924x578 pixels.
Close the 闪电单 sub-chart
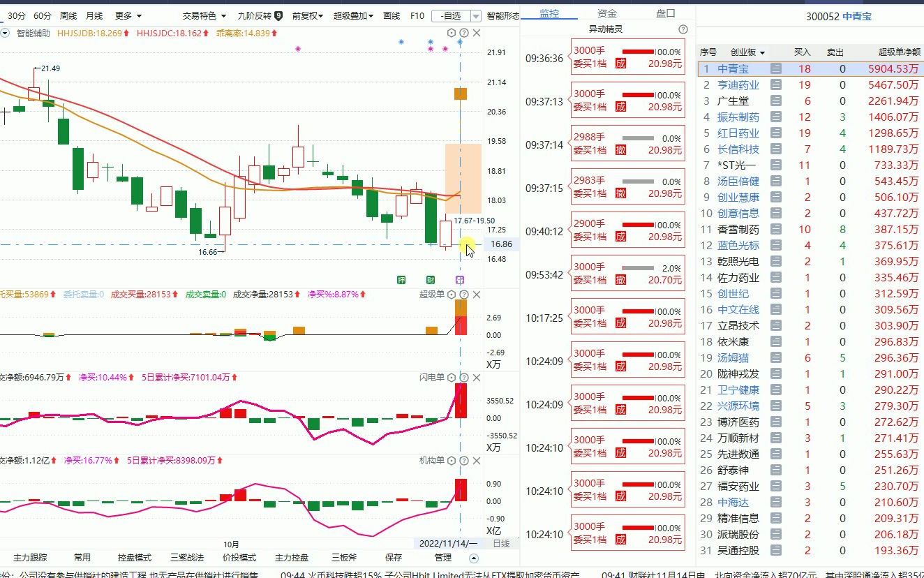coord(477,378)
